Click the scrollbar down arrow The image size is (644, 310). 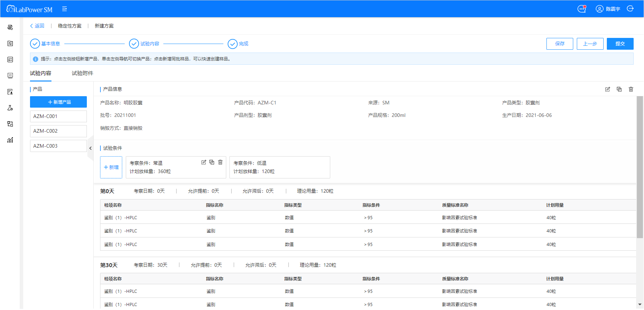coord(640,305)
